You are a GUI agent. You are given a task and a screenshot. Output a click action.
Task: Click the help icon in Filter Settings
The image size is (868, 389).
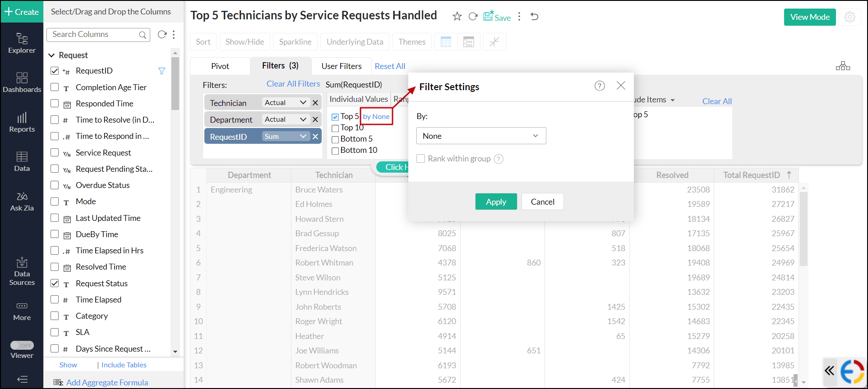599,86
